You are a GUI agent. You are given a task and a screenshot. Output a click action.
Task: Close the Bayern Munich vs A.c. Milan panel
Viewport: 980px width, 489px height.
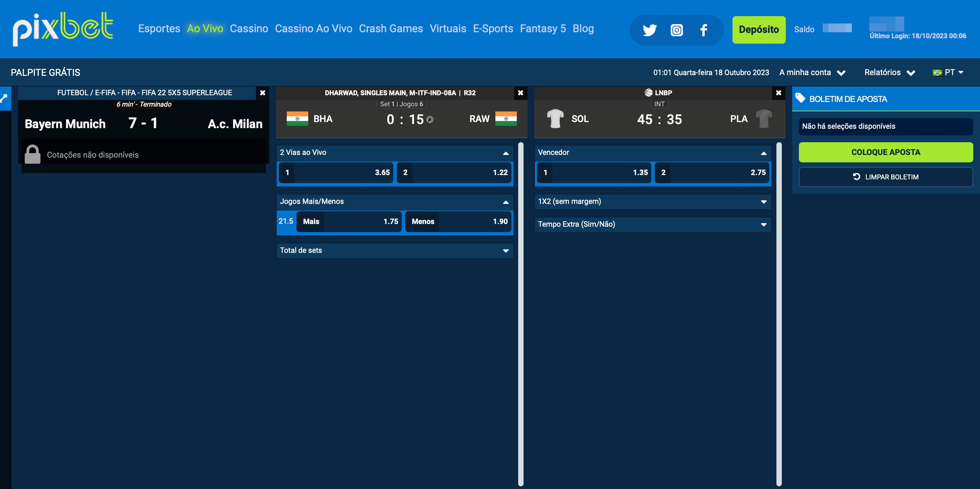pos(263,93)
